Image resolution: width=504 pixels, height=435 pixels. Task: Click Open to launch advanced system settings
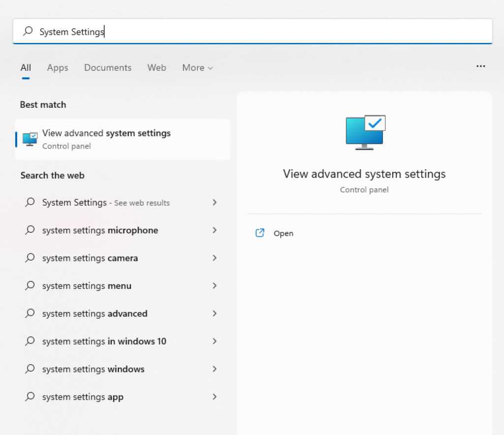pyautogui.click(x=283, y=233)
